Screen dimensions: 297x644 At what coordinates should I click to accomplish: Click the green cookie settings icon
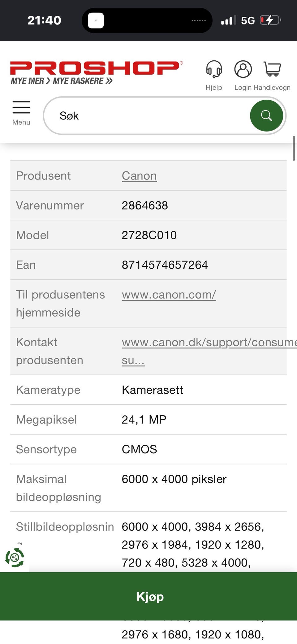(x=15, y=558)
